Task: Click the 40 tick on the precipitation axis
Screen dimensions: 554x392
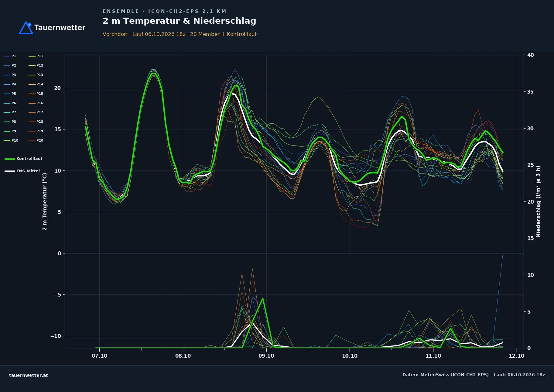Action: point(531,55)
